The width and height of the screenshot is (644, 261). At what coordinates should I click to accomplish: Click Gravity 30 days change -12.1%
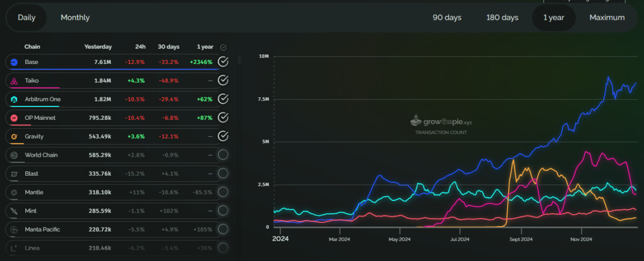(x=169, y=136)
